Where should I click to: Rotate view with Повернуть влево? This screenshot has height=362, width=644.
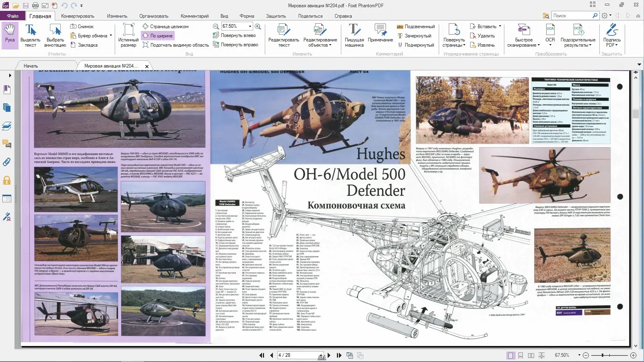click(x=234, y=35)
